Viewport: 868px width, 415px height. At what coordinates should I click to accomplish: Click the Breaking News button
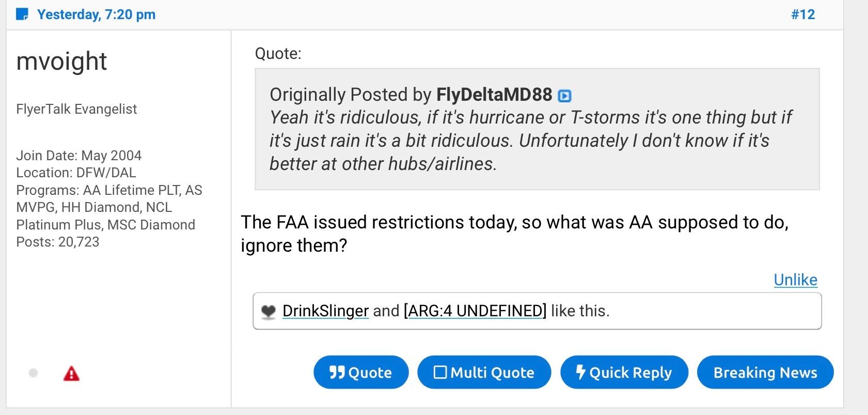(x=765, y=372)
